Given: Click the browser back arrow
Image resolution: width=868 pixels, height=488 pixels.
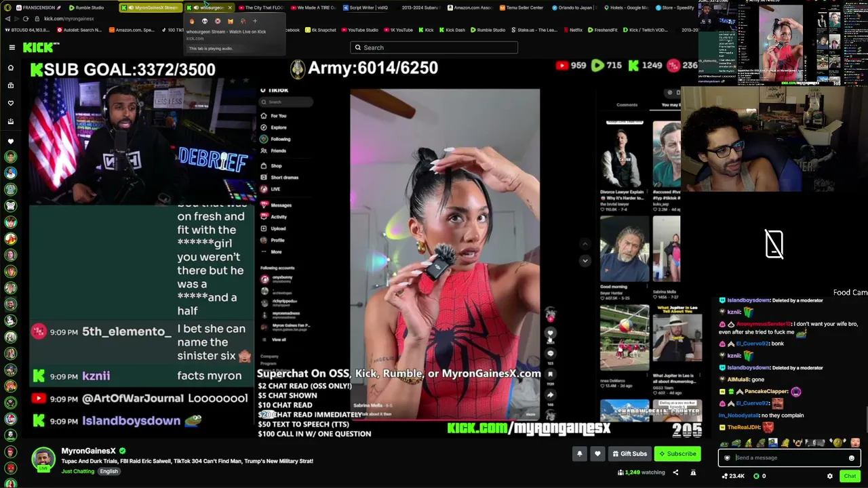Looking at the screenshot, I should (7, 19).
